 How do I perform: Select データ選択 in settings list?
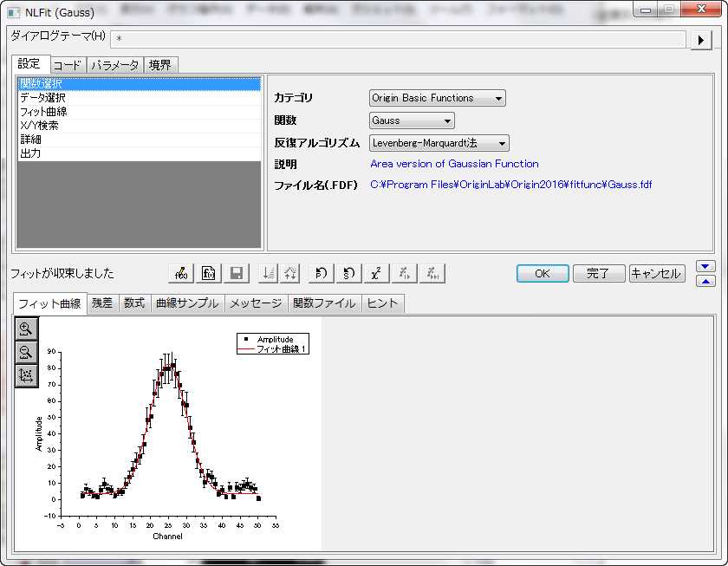(x=140, y=98)
